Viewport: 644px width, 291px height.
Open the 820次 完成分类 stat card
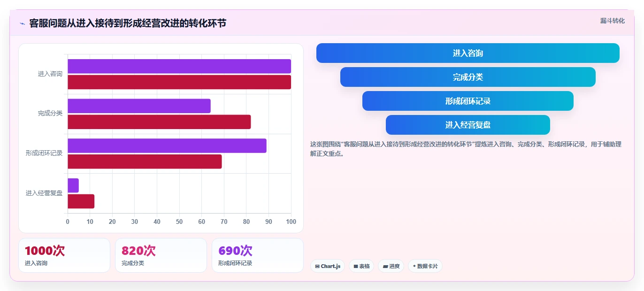pyautogui.click(x=161, y=255)
